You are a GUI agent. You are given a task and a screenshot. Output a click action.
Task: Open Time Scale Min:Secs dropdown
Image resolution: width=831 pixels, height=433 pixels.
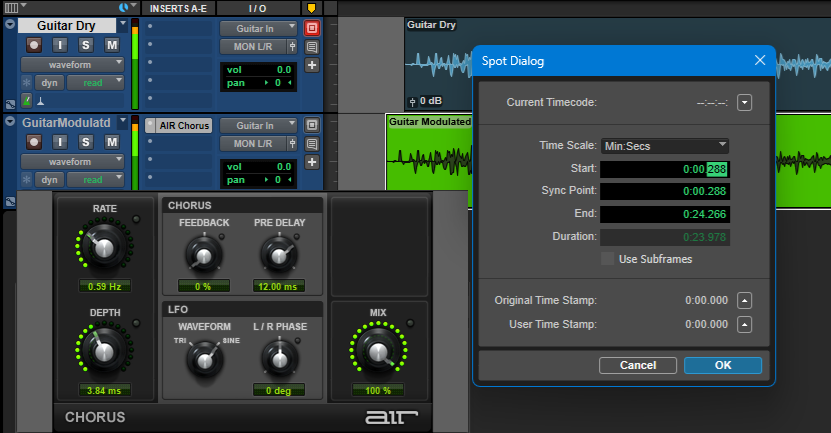(x=665, y=146)
